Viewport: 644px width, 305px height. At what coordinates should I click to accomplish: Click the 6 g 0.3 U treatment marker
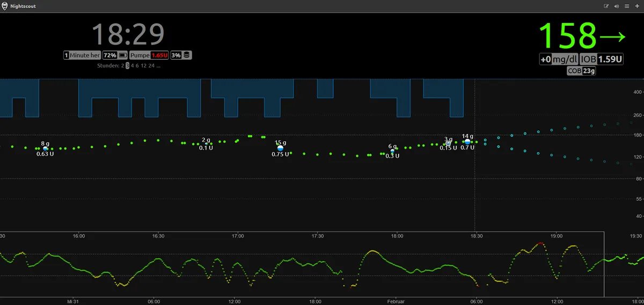[392, 151]
